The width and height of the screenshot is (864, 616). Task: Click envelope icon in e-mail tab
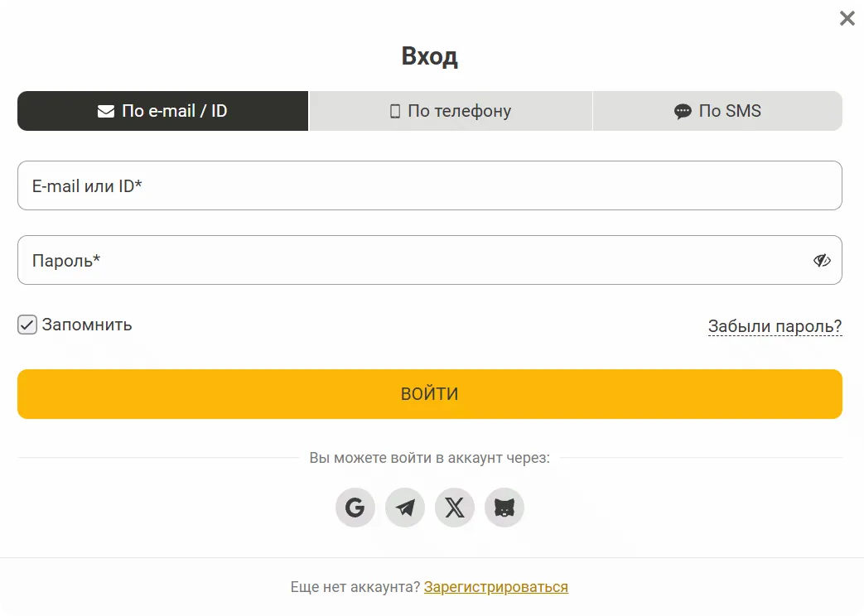click(106, 111)
